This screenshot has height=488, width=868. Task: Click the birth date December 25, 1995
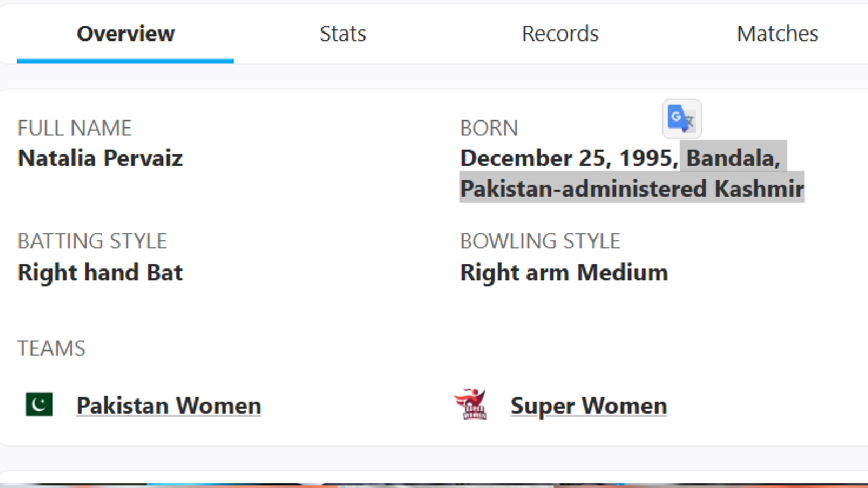(x=569, y=158)
